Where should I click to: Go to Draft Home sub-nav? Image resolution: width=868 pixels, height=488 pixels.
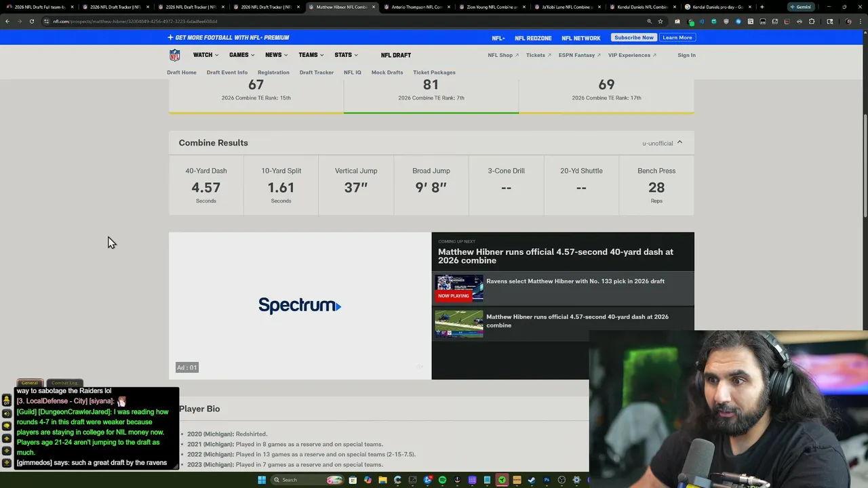(x=182, y=73)
